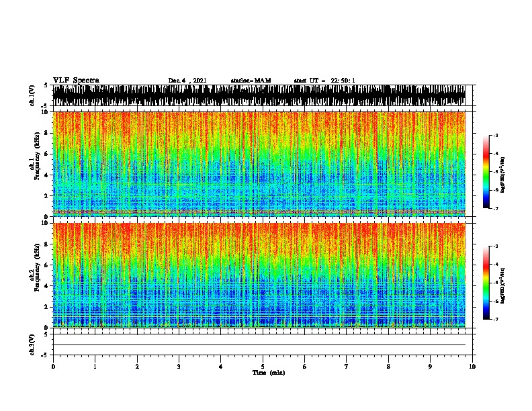
Task: Click the '8' tick on ch.1 frequency axis
Action: pyautogui.click(x=46, y=133)
